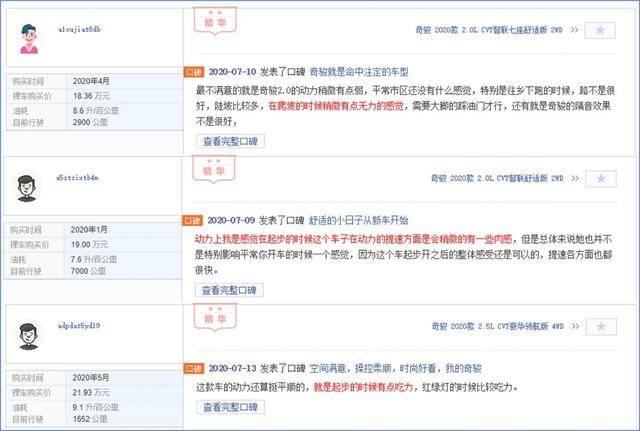Open username link a5rtzixtb4m
The width and height of the screenshot is (640, 431).
[77, 178]
